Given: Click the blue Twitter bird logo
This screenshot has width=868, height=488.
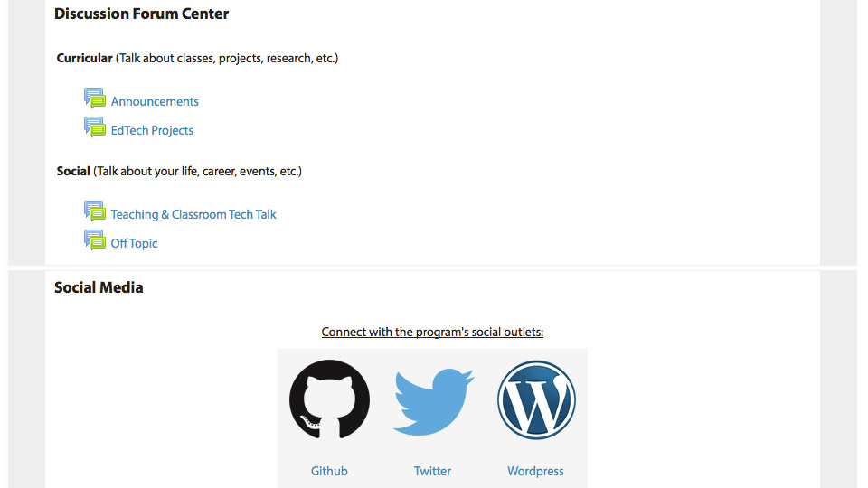Looking at the screenshot, I should (433, 401).
